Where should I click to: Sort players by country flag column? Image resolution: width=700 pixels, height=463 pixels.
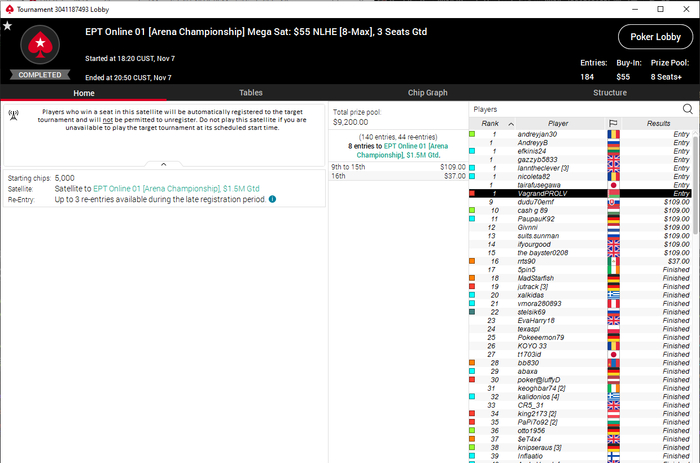click(x=613, y=123)
